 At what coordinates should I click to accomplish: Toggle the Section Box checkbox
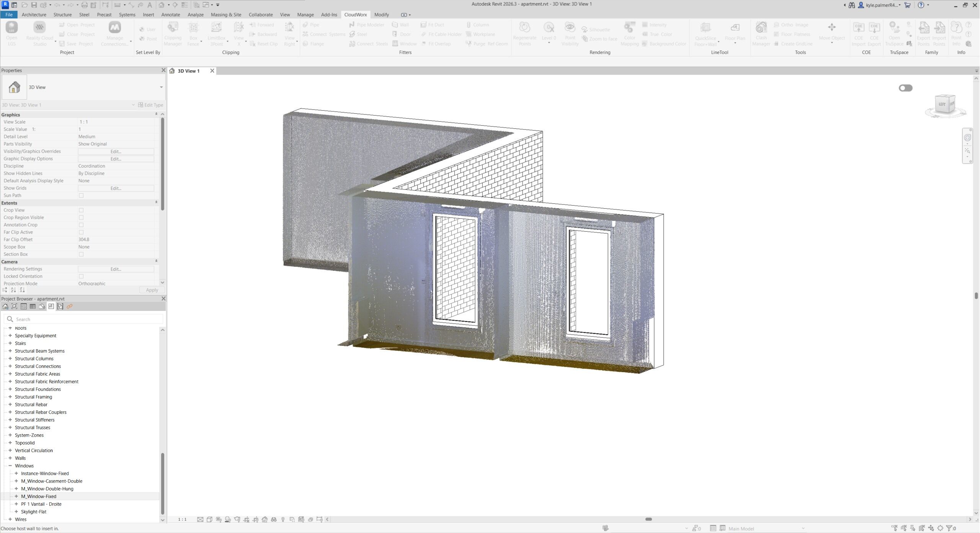click(81, 254)
